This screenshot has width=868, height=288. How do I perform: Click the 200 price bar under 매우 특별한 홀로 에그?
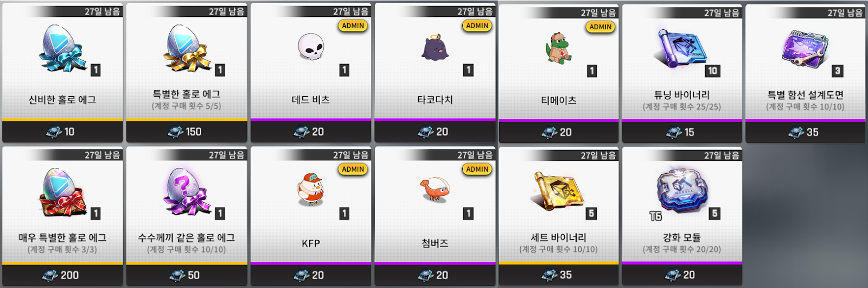pos(62,276)
